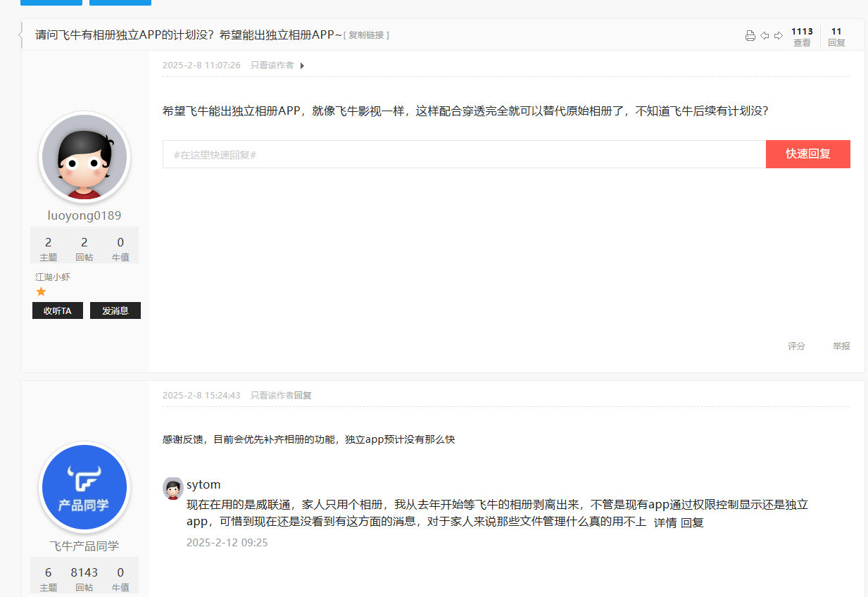Click 只看该作者回复 in the second post
This screenshot has width=868, height=597.
point(281,396)
